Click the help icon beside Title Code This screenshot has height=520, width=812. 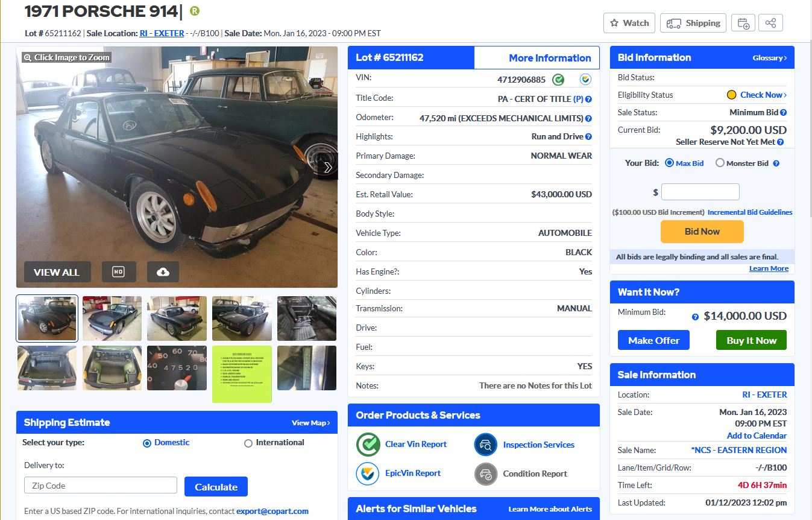click(588, 99)
